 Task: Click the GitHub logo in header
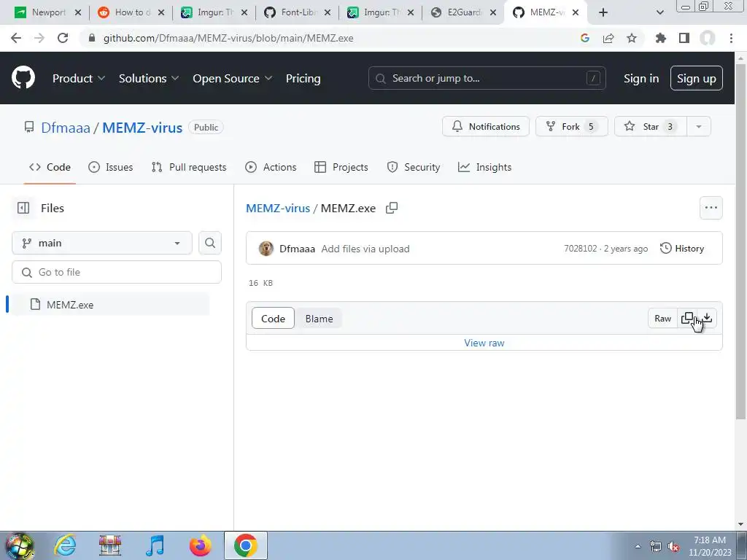point(23,77)
